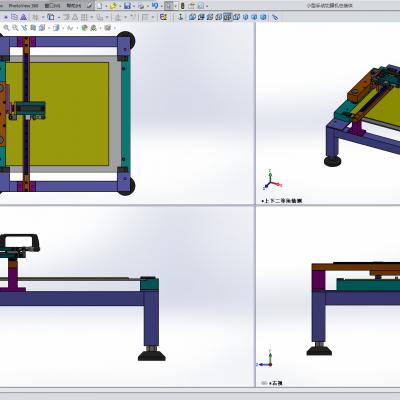400x400 pixels.
Task: Expand the Print dropdown arrow
Action: 148,6
